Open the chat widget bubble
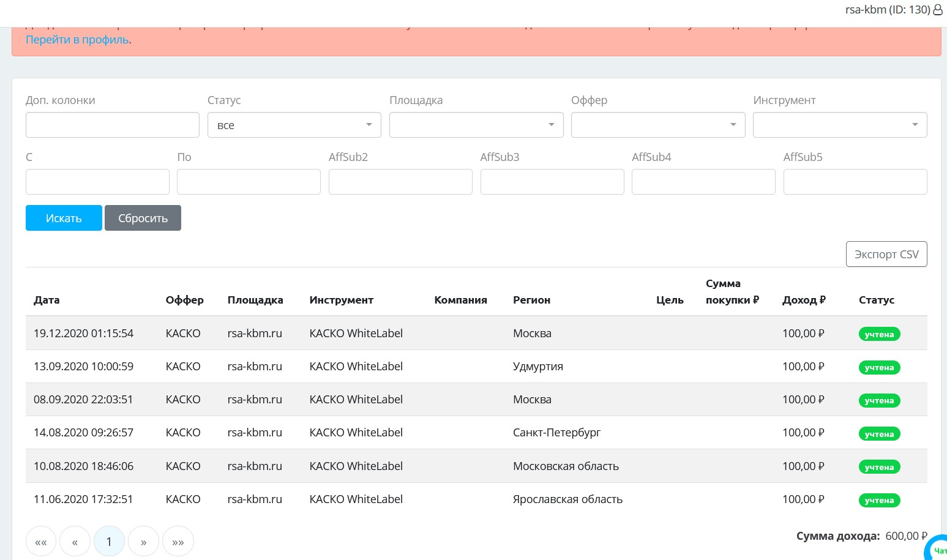The height and width of the screenshot is (560, 947). [937, 548]
